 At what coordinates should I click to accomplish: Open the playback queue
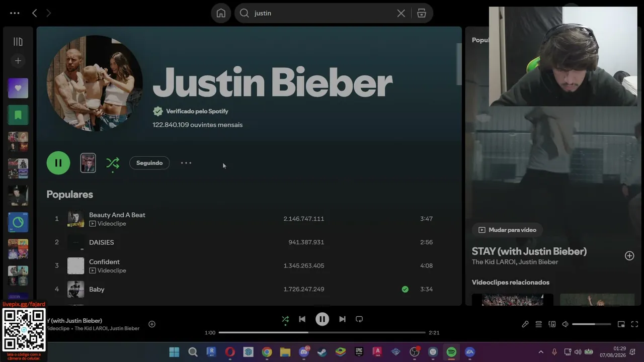[538, 324]
